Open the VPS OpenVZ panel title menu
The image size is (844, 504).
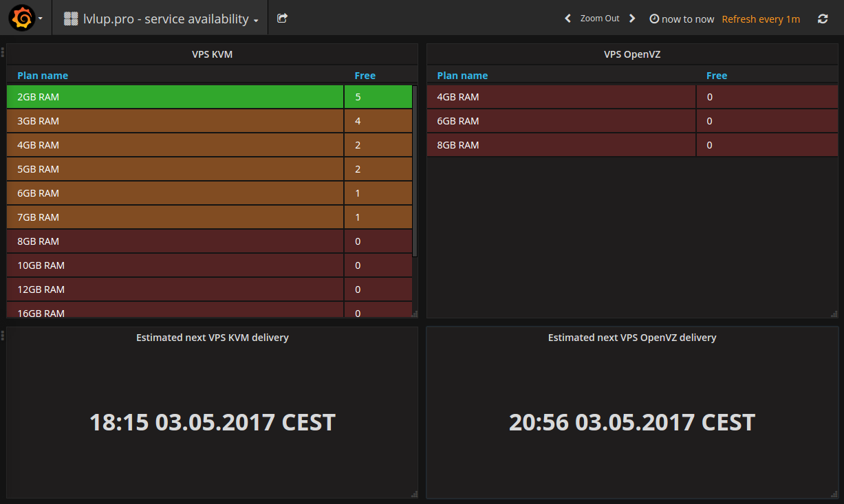tap(631, 54)
